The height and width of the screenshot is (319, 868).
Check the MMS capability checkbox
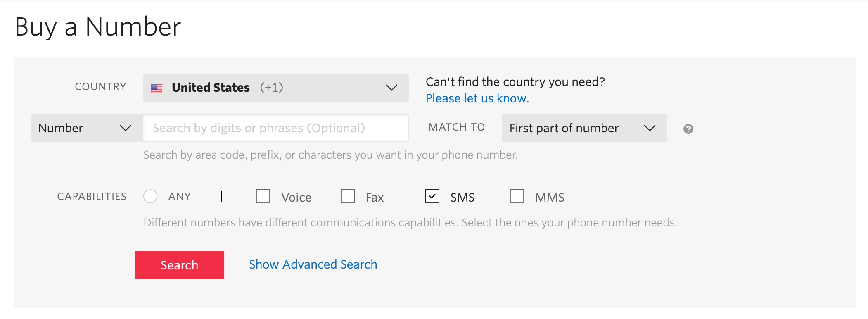[517, 196]
